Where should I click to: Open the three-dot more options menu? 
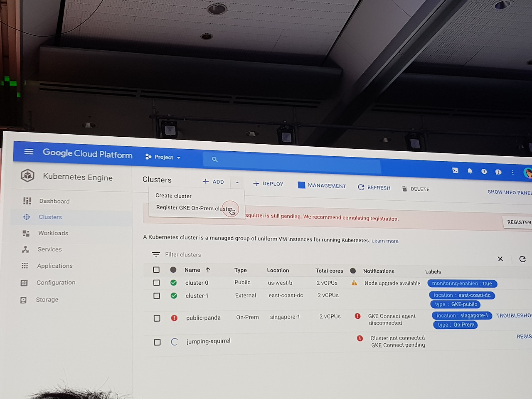[x=512, y=172]
